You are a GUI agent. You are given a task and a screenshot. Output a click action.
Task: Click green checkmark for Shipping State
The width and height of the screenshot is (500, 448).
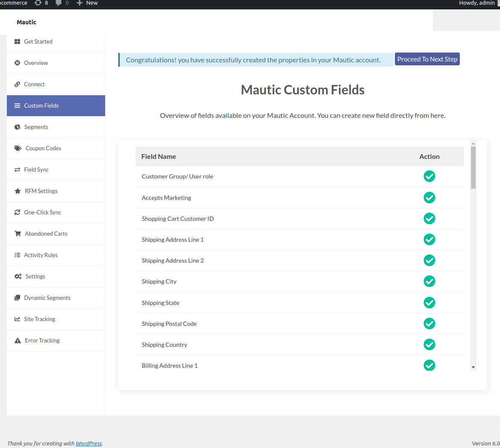point(429,303)
